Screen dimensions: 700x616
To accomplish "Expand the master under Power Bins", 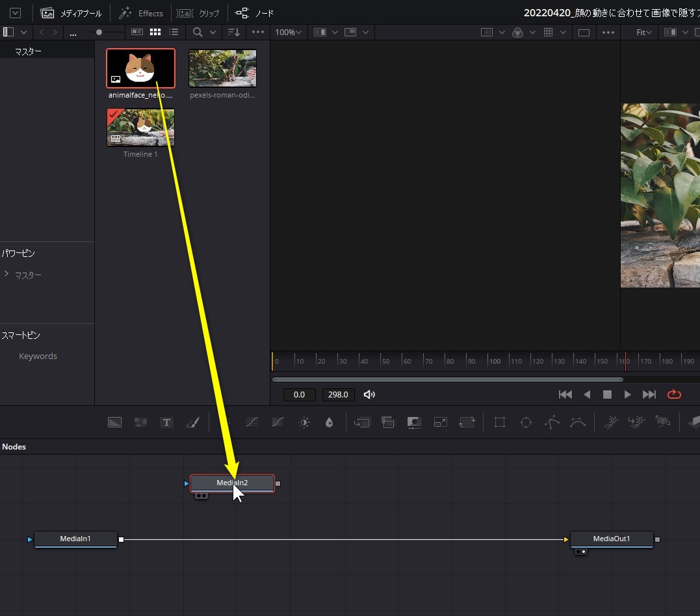I will [6, 273].
